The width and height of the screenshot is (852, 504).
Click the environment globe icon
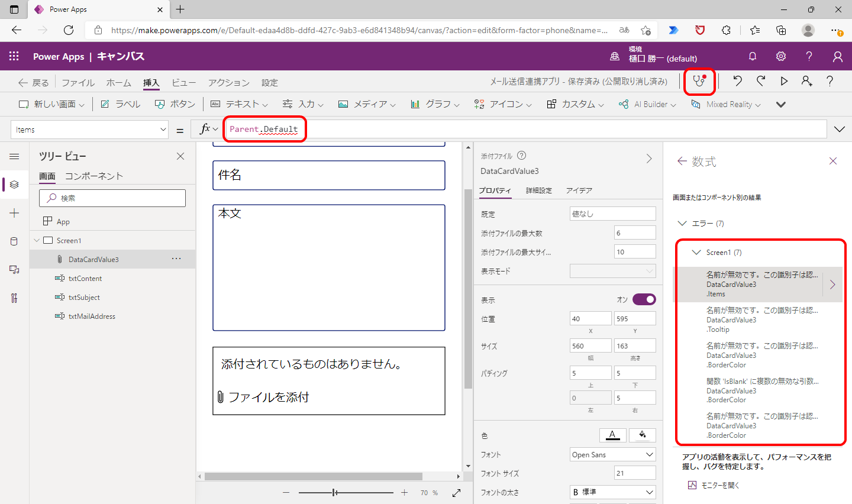[x=615, y=56]
